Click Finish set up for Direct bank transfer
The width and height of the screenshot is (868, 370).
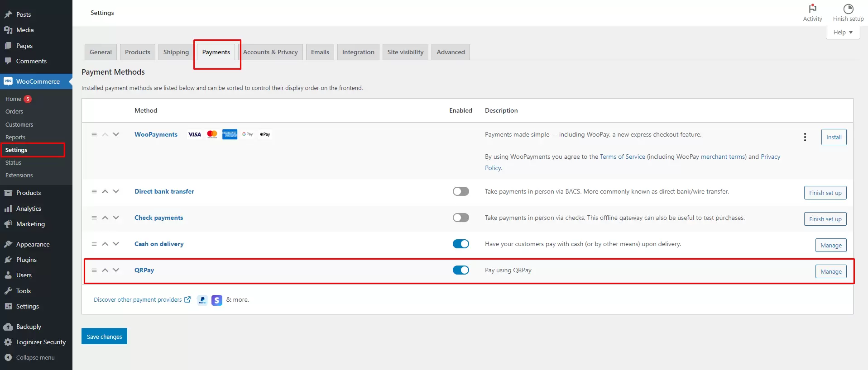825,193
